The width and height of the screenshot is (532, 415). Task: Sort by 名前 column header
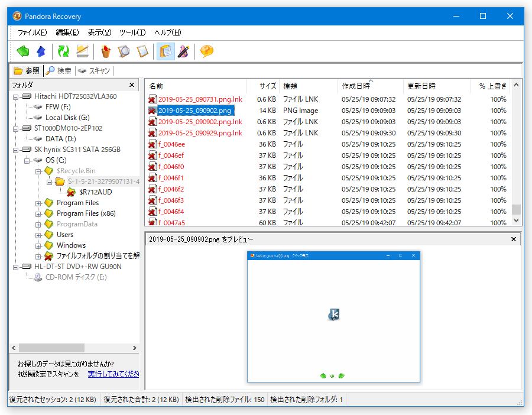[x=196, y=86]
